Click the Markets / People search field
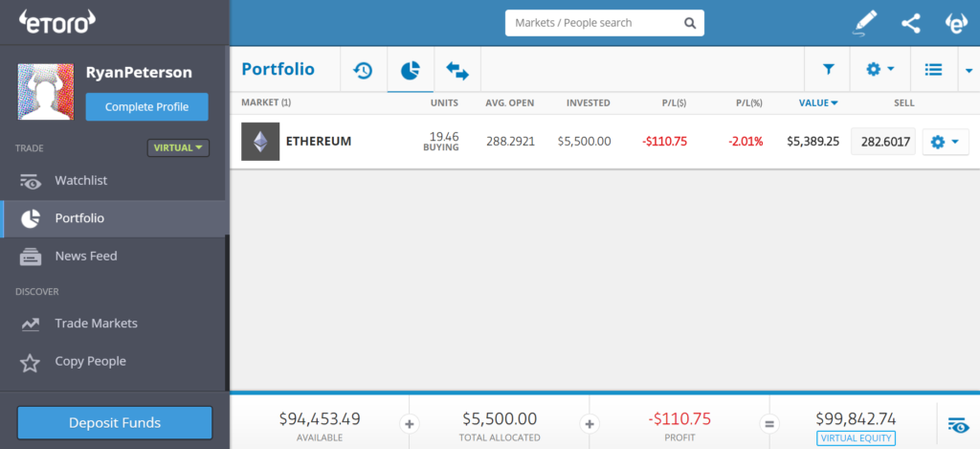 tap(605, 23)
